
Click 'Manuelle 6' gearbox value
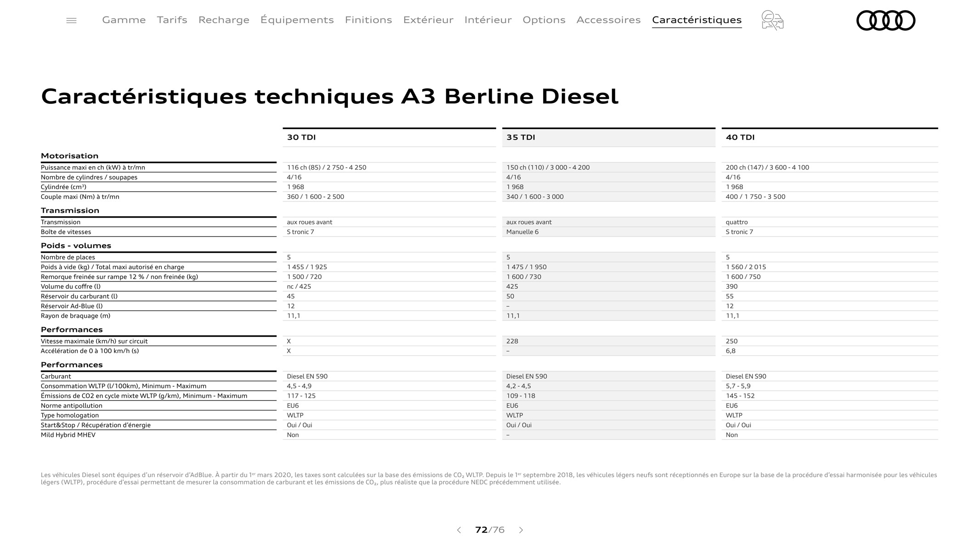[x=522, y=232]
